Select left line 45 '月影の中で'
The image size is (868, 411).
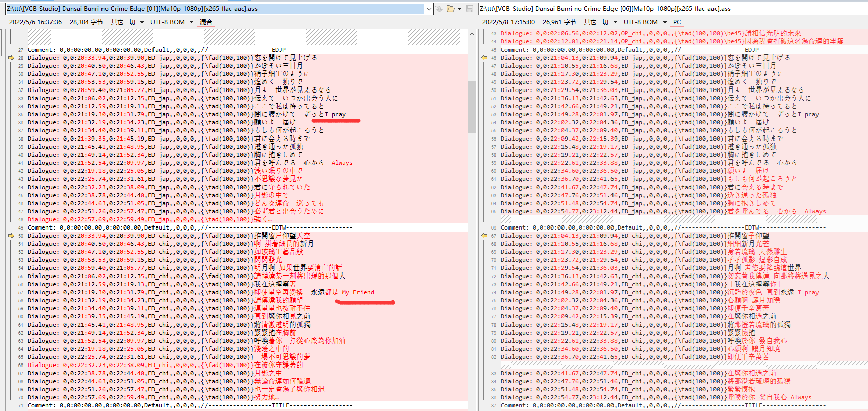pos(247,195)
